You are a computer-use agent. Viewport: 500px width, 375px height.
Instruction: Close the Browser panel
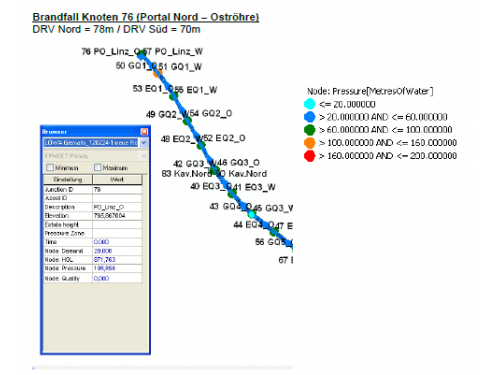click(x=144, y=131)
